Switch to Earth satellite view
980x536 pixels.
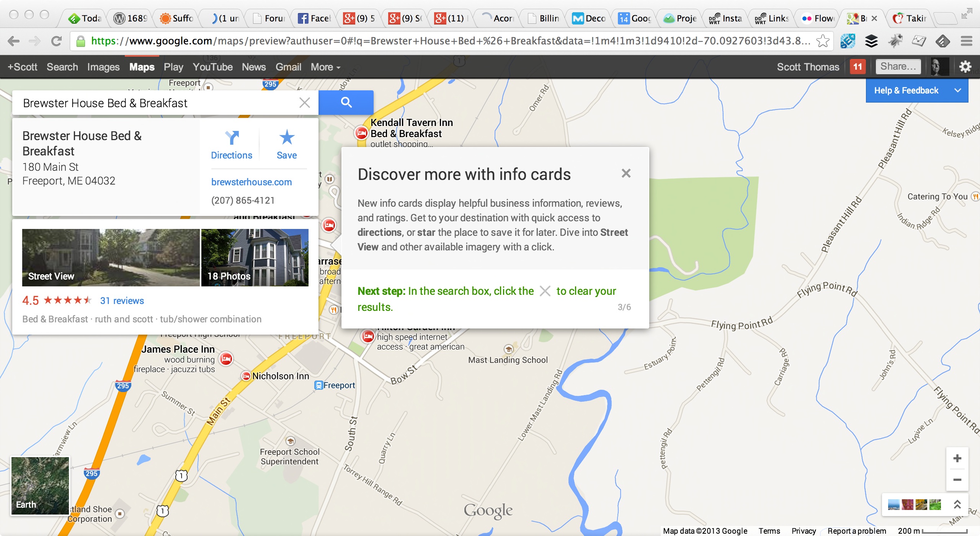click(x=40, y=485)
